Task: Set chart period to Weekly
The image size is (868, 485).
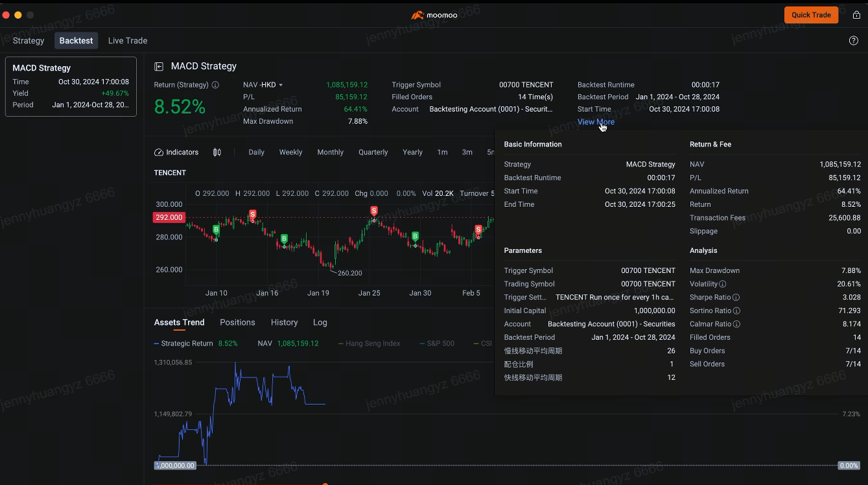Action: tap(290, 152)
